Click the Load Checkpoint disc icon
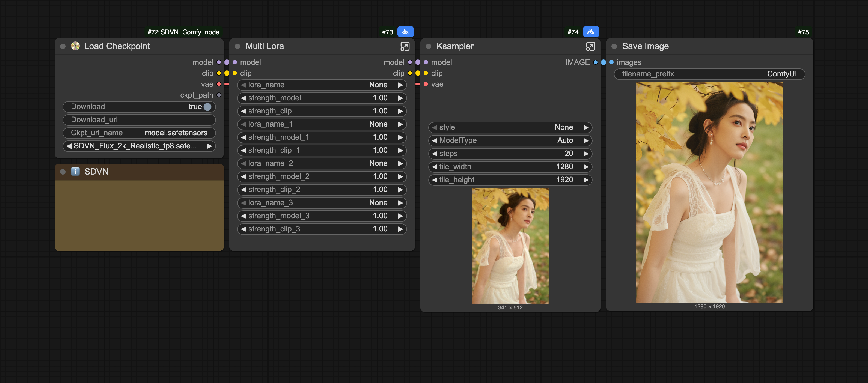Viewport: 868px width, 383px height. pos(75,46)
